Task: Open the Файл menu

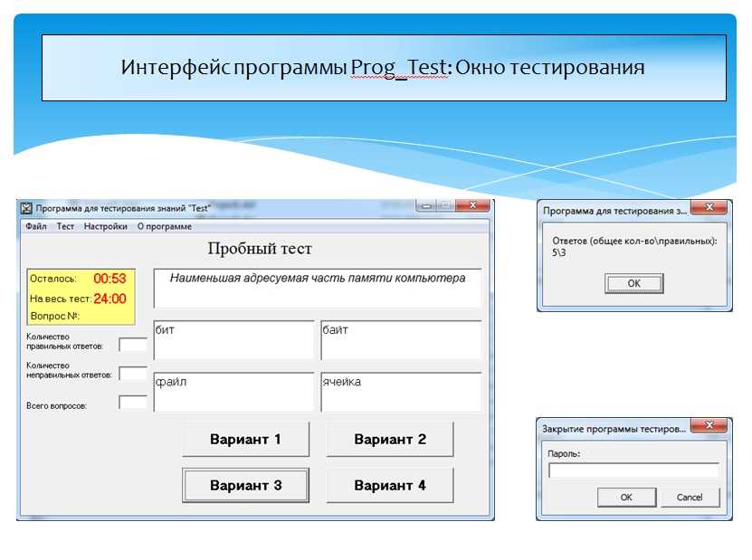Action: [x=36, y=226]
